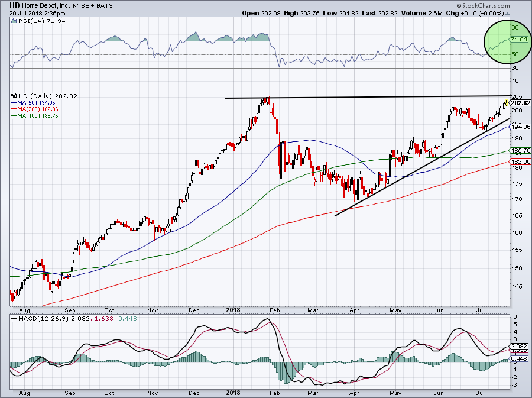532x398 pixels.
Task: Click the candlestick legend icon beside HD
Action: pos(14,96)
